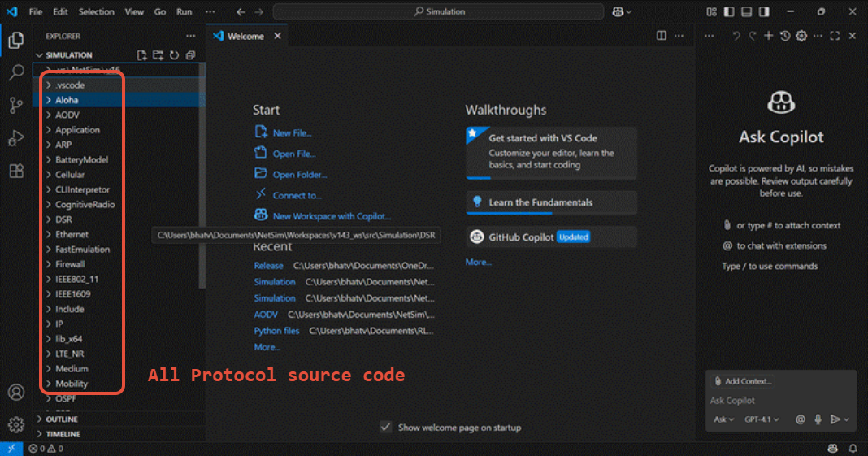The height and width of the screenshot is (456, 868).
Task: Click New Workspace with Copilot link
Action: (332, 216)
